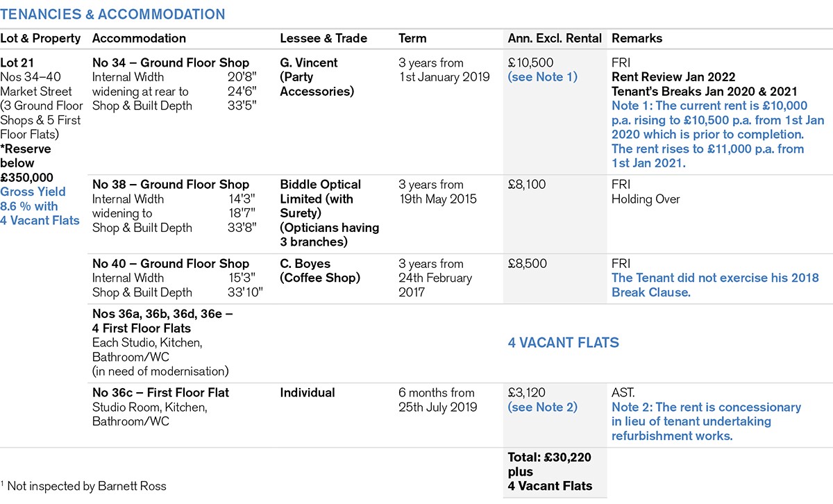
Task: Click the Accommodation column header
Action: pyautogui.click(x=139, y=38)
